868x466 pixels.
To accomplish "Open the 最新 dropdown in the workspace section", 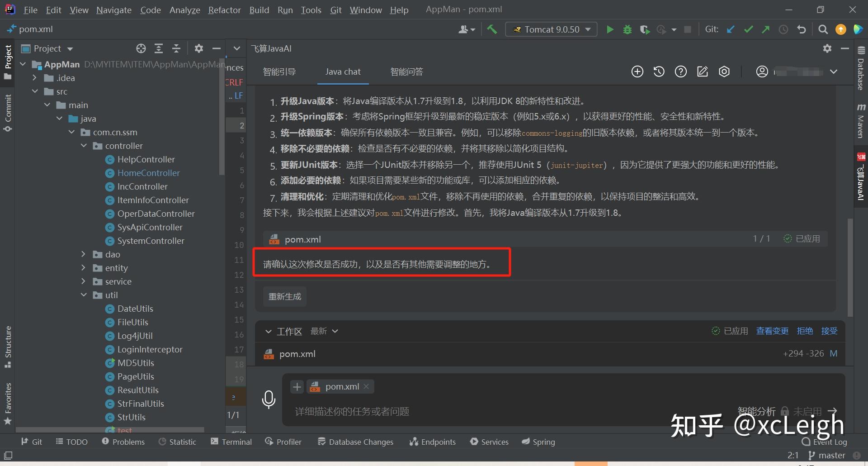I will [324, 331].
